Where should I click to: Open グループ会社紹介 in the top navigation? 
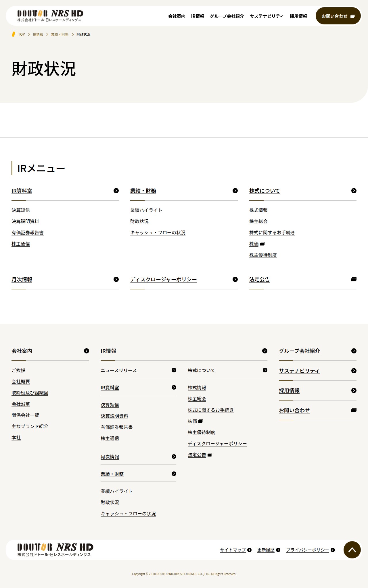227,16
